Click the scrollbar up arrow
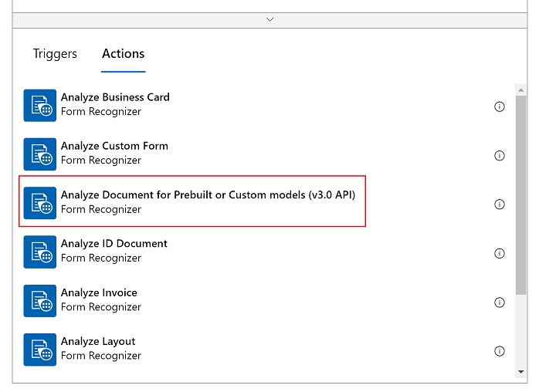The height and width of the screenshot is (392, 539). (x=521, y=90)
